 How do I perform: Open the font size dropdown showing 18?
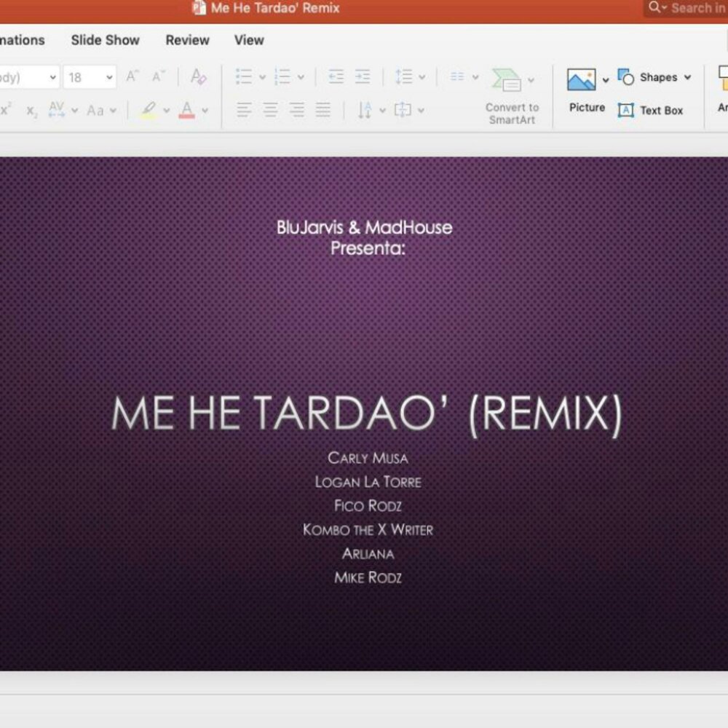tap(109, 77)
